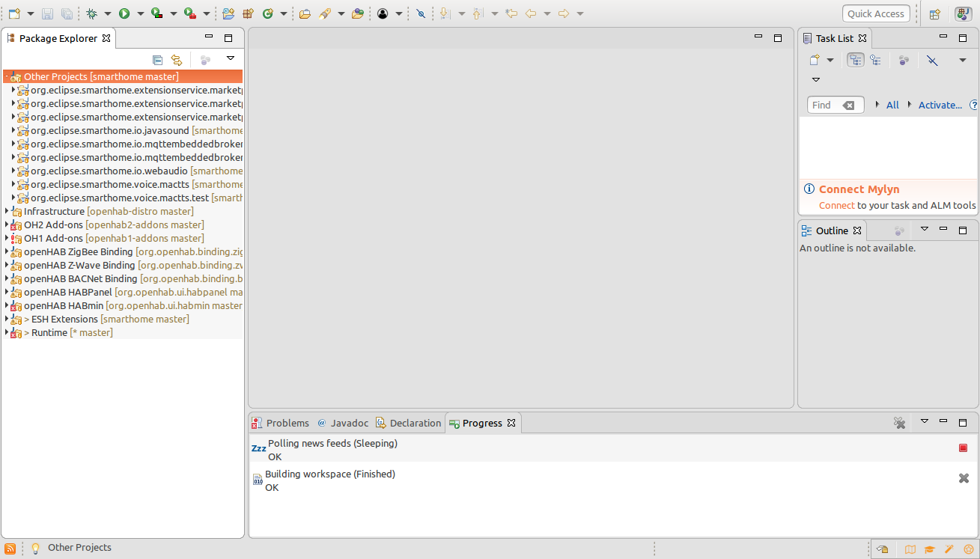Open the Debug configurations dropdown arrow
This screenshot has width=980, height=559.
[108, 14]
